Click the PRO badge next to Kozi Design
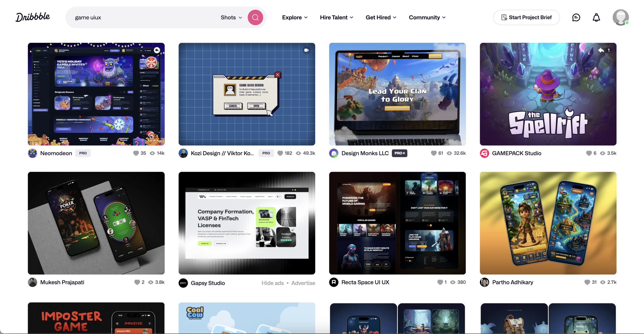The width and height of the screenshot is (644, 334). [x=266, y=153]
